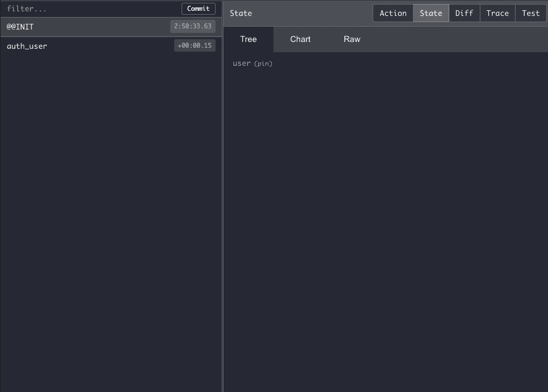Switch to the Action inspector tab

[x=393, y=13]
